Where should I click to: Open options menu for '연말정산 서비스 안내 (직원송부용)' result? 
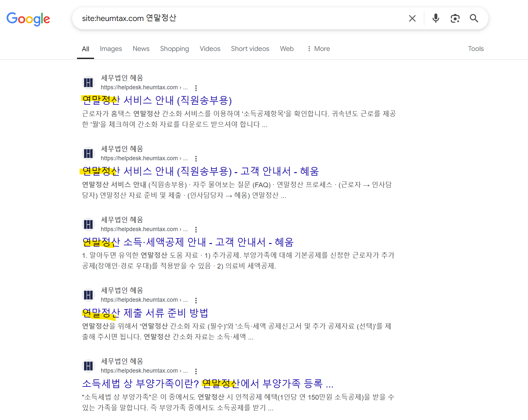[x=196, y=88]
